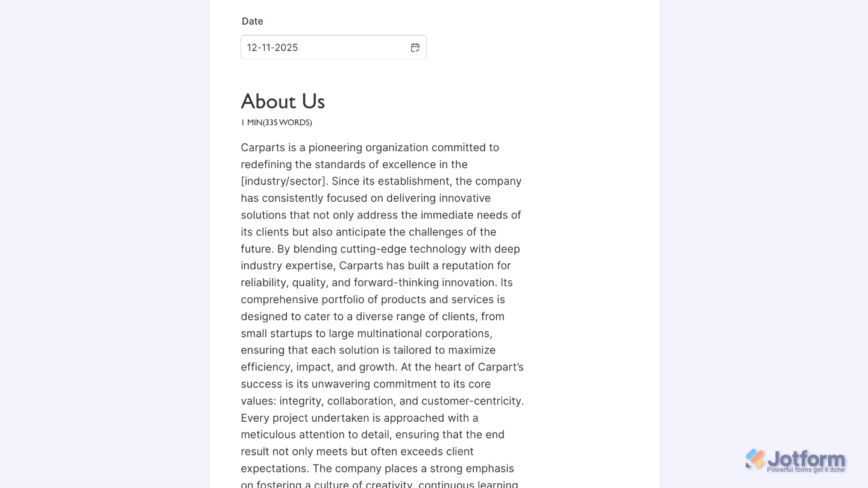Click the Date field label
This screenshot has height=488, width=868.
pos(252,21)
